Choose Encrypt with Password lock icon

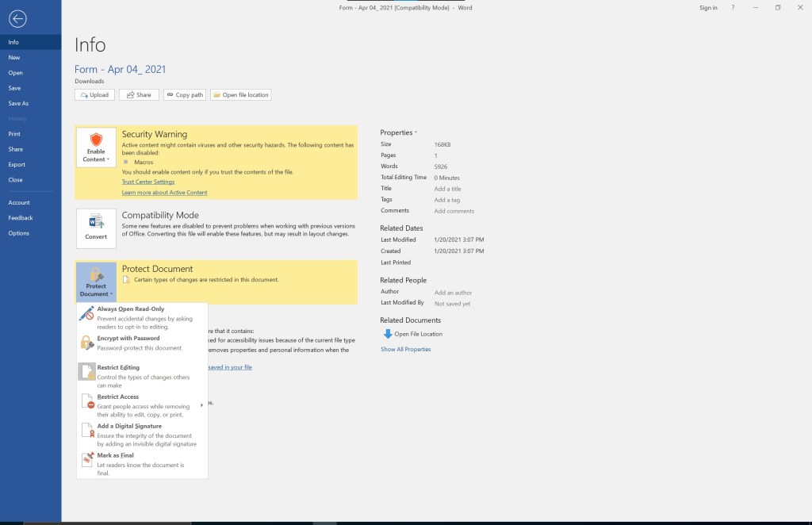coord(86,343)
